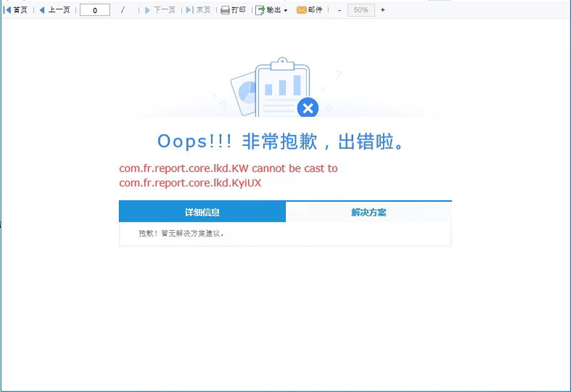Click the mail envelope icon
Screen dimensions: 571x392
301,10
